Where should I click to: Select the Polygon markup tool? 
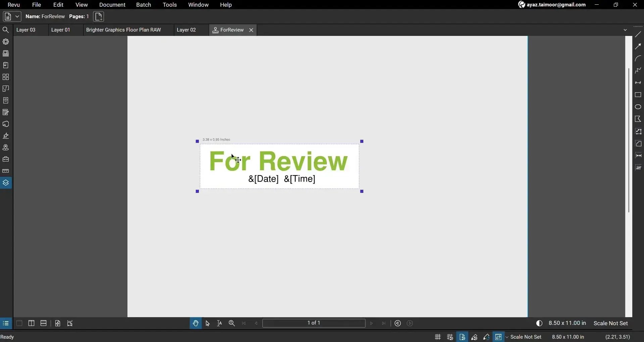click(638, 119)
